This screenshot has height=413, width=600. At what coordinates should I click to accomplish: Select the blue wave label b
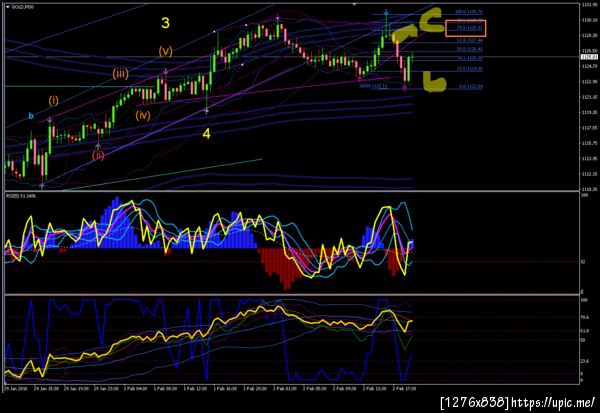[x=31, y=116]
